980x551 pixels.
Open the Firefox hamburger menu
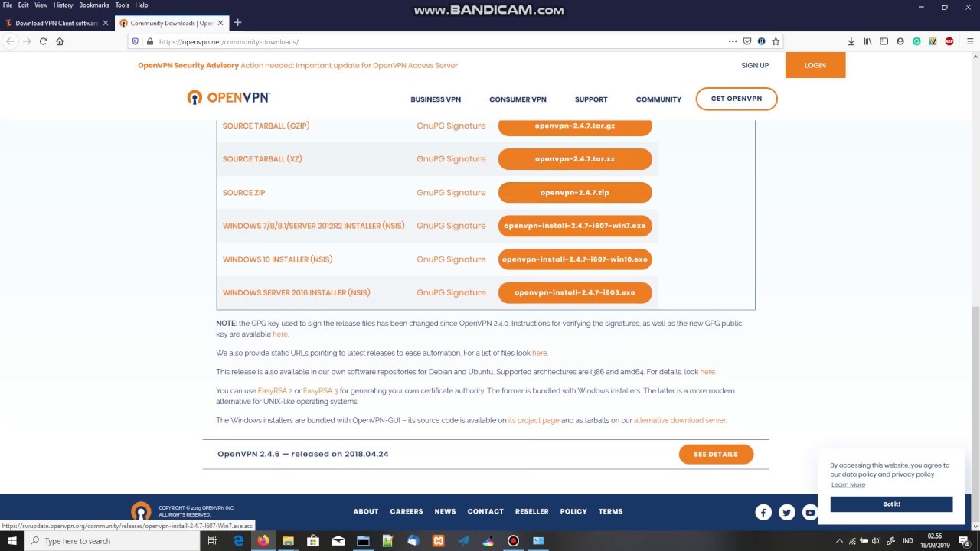click(x=970, y=41)
